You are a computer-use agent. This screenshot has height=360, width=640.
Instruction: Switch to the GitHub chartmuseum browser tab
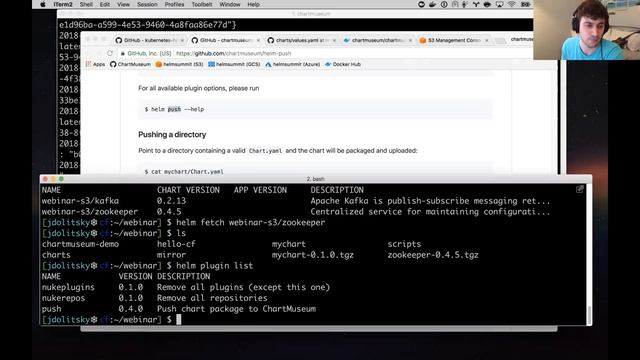(225, 40)
